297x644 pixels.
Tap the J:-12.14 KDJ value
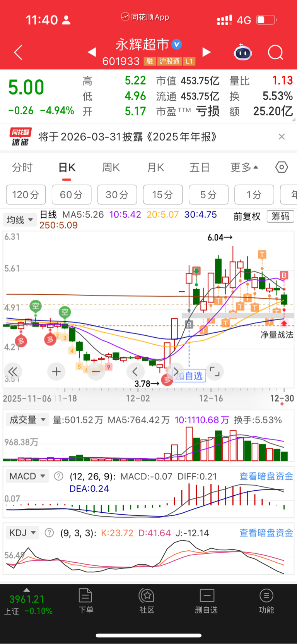192,533
